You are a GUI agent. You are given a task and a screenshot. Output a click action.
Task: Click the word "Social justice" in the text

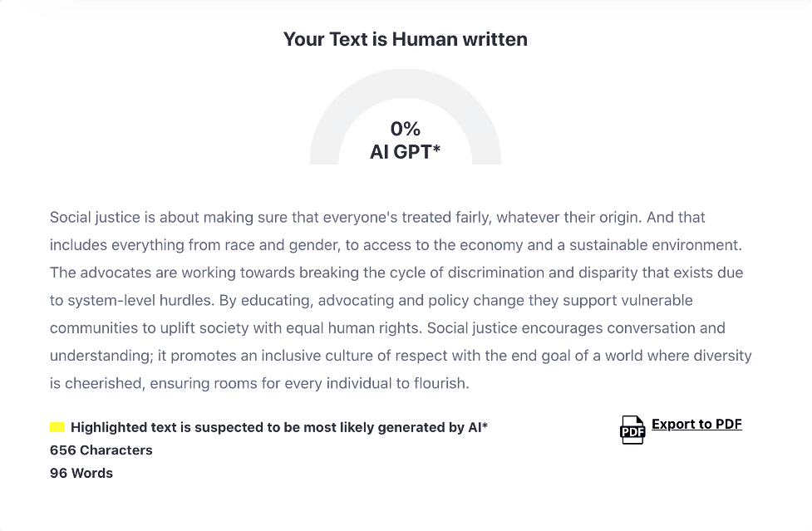83,217
